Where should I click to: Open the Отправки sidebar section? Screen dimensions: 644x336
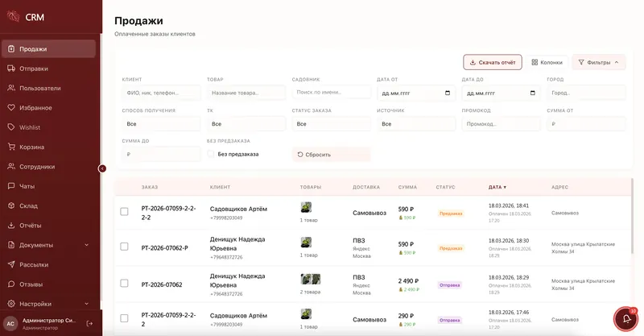(48, 68)
